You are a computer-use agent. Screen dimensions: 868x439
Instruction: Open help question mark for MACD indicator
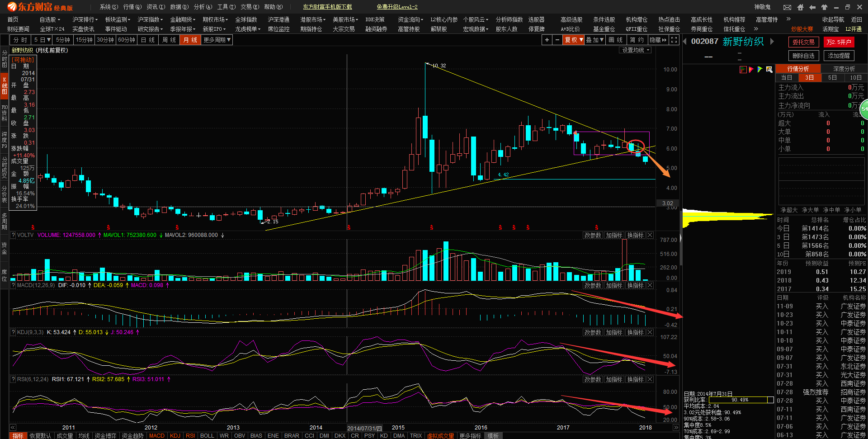point(13,285)
